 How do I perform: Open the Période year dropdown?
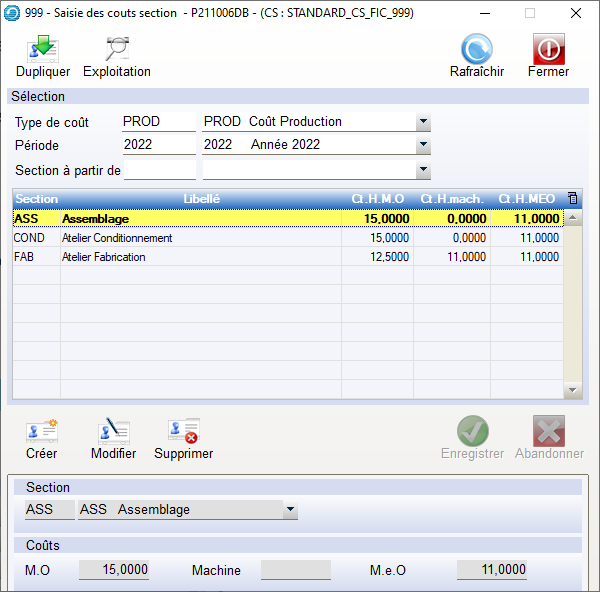(423, 145)
